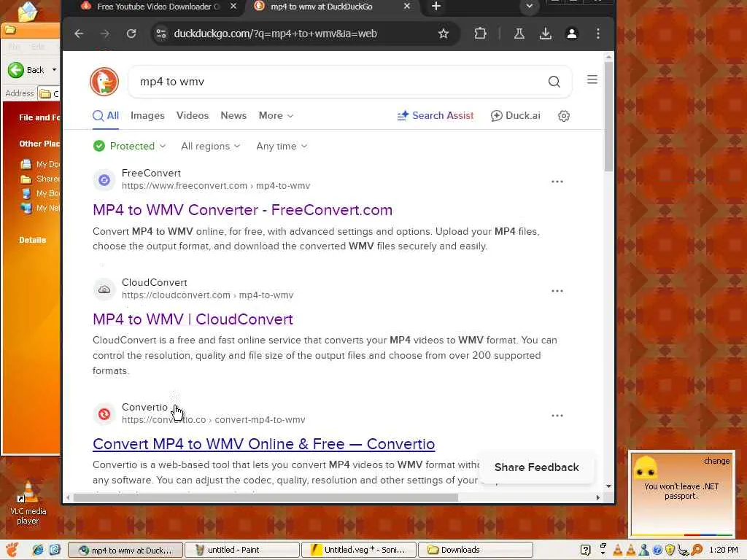Viewport: 747px width, 560px height.
Task: Click the CloudConvert favicon
Action: [104, 289]
